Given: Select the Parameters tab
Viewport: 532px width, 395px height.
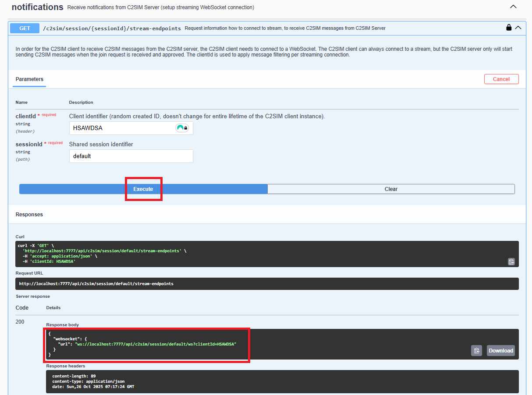Looking at the screenshot, I should tap(29, 79).
